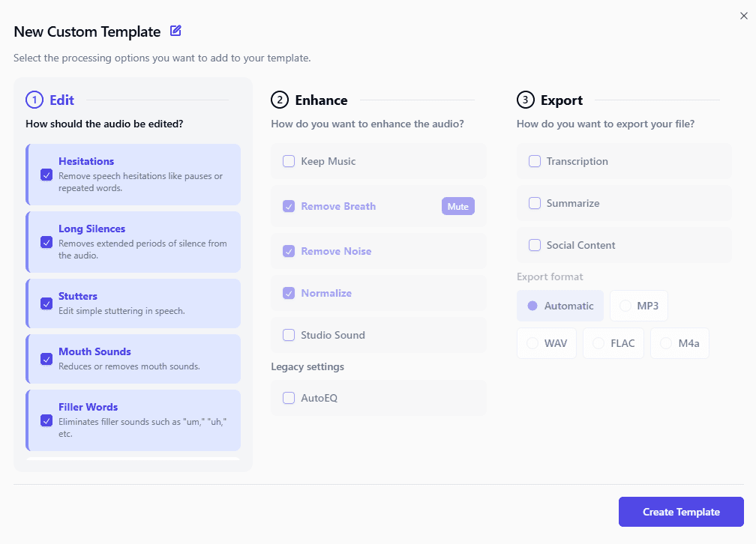Click the Mute button for Remove Breath
The height and width of the screenshot is (544, 756).
(457, 206)
